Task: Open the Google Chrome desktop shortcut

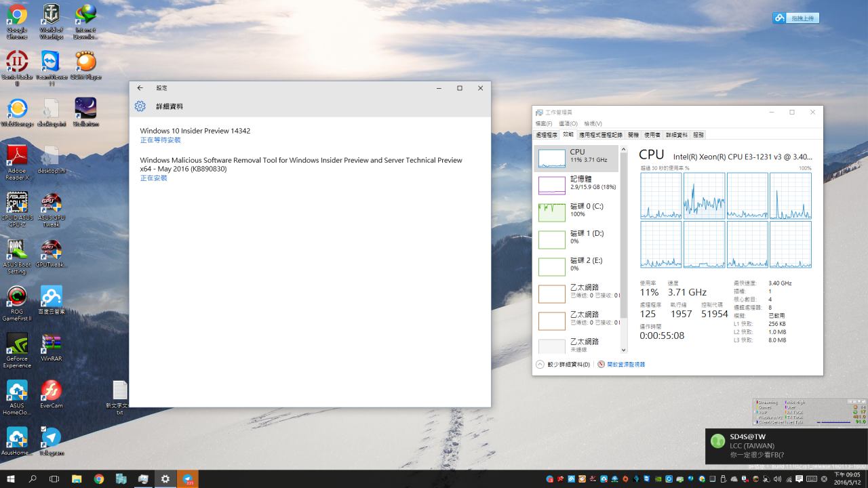Action: (17, 15)
